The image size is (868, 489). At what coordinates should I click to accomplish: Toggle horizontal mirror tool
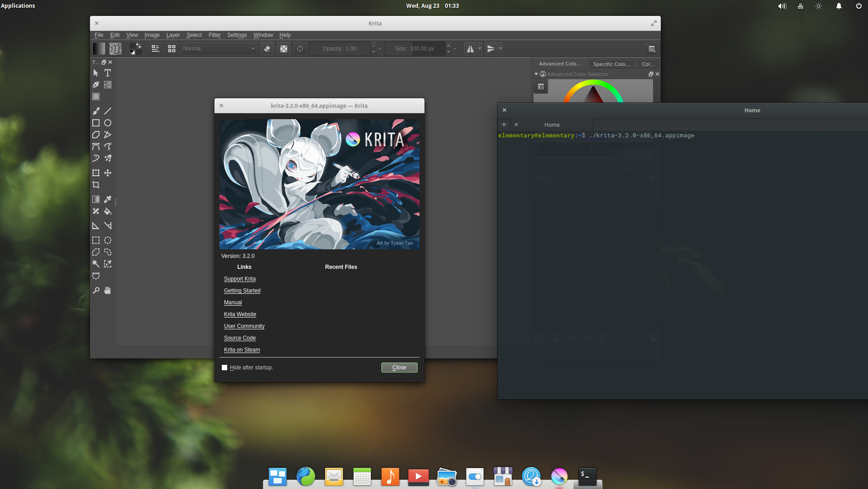coord(470,49)
